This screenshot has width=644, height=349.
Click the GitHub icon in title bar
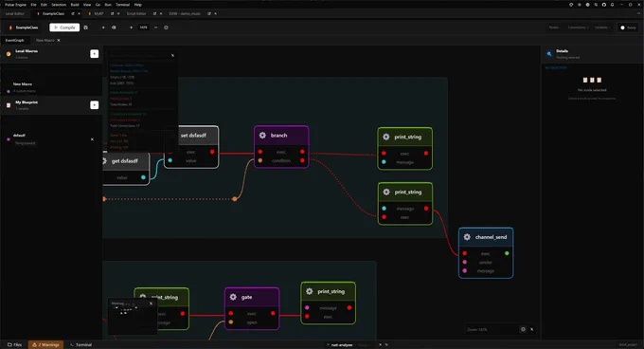tap(604, 5)
